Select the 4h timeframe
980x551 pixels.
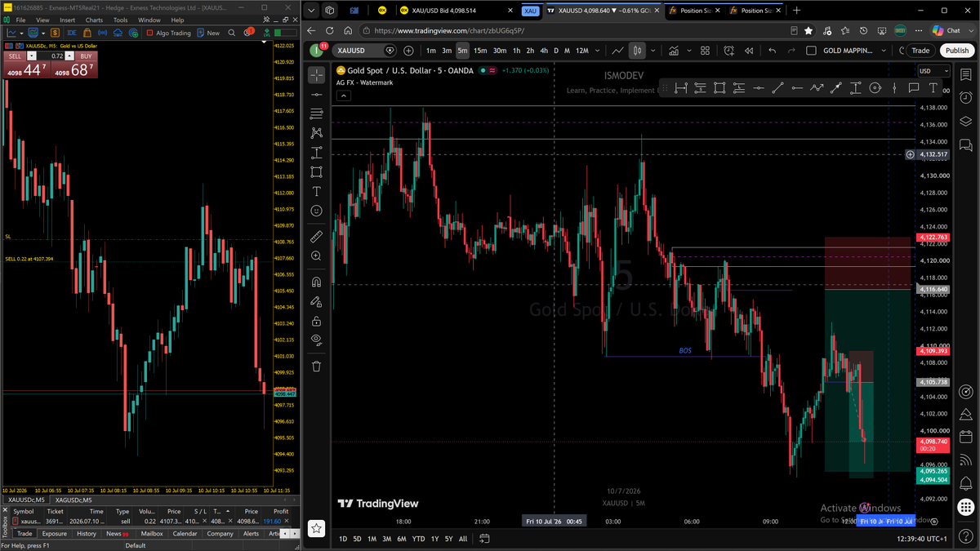[544, 51]
